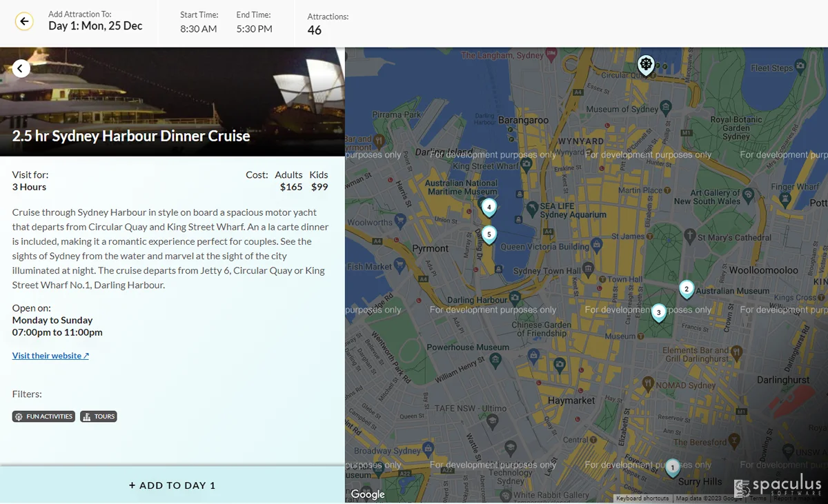Click the cruise header photo

172,102
